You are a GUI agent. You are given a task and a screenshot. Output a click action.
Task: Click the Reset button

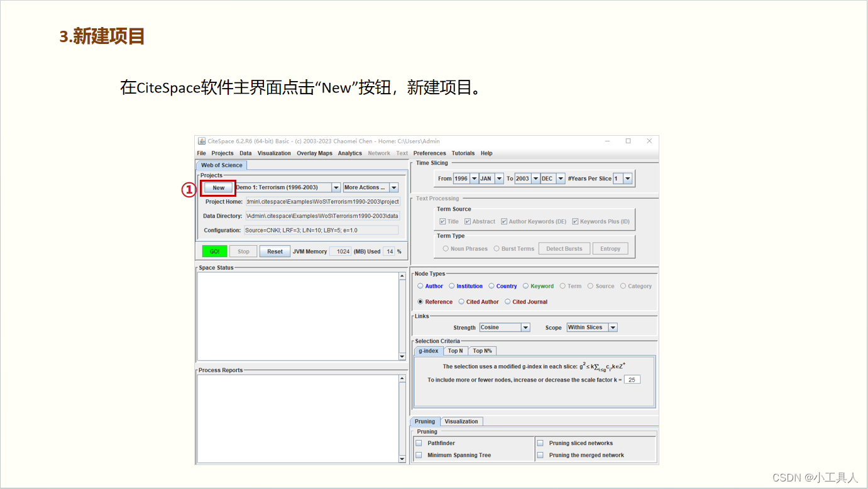tap(275, 251)
